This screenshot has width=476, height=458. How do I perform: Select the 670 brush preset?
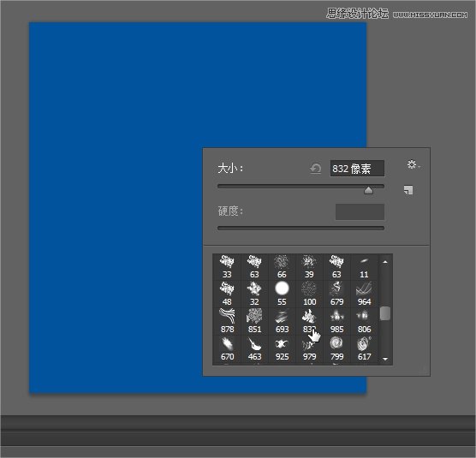pyautogui.click(x=227, y=348)
